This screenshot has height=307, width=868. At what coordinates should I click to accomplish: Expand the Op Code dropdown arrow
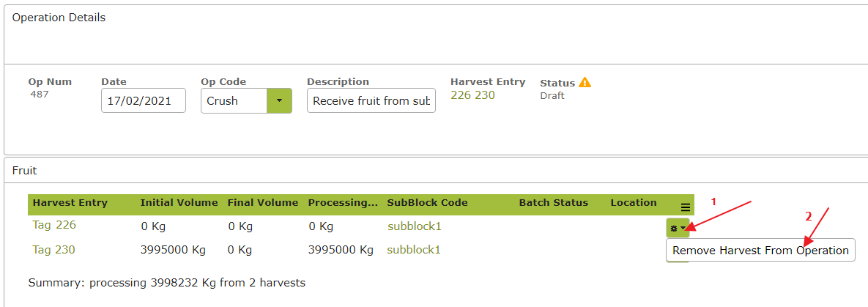[x=280, y=101]
